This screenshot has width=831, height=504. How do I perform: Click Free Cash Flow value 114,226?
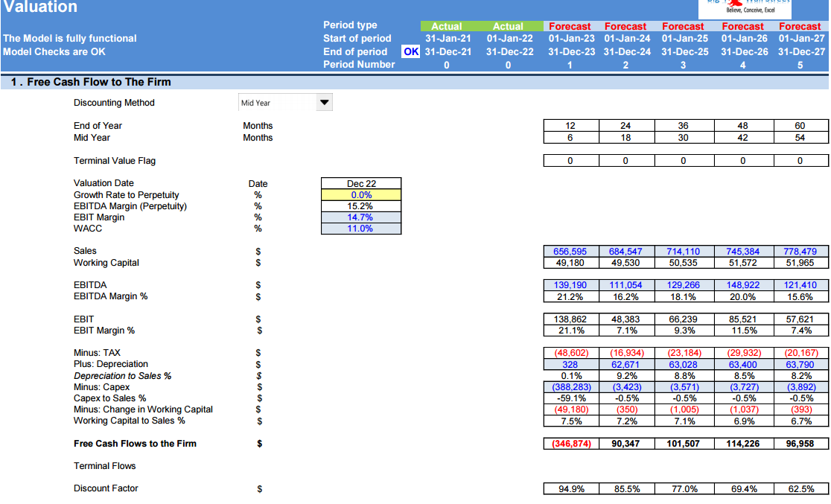pos(743,444)
